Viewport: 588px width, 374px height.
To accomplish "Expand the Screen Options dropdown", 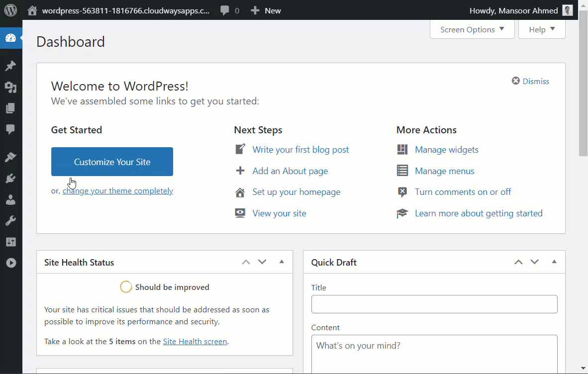I will [472, 29].
